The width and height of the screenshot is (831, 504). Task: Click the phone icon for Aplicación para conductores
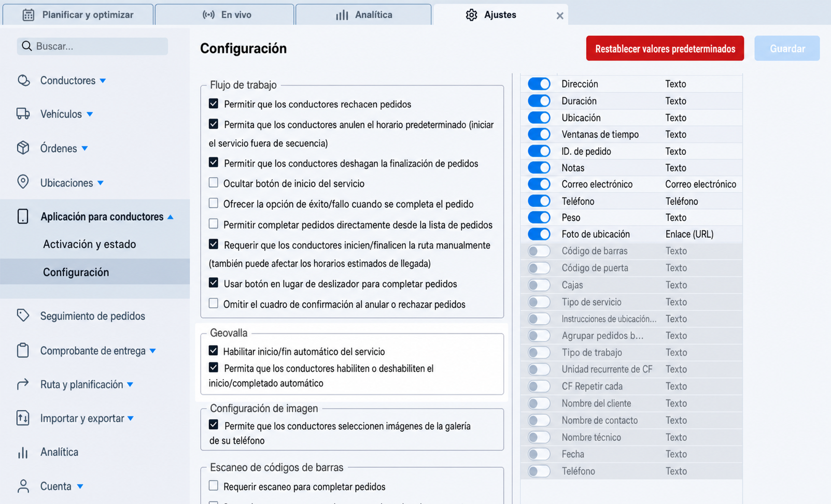[x=23, y=217]
